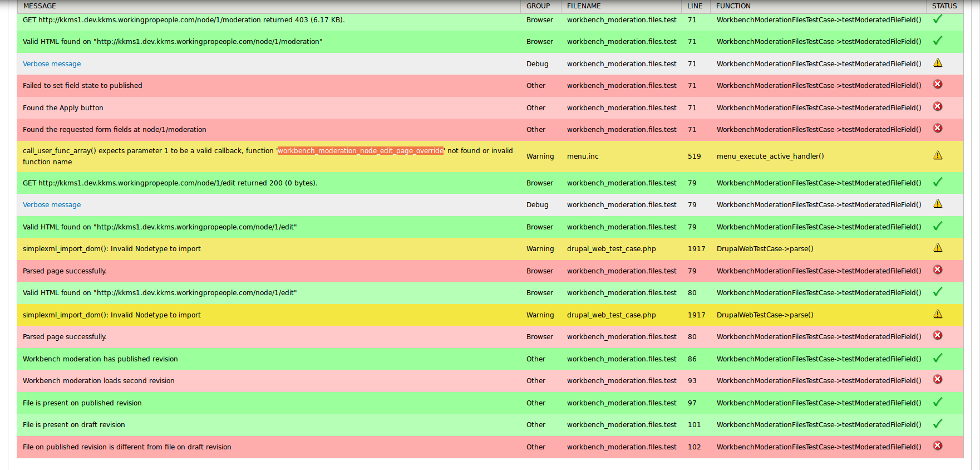This screenshot has width=980, height=470.
Task: Click pass checkmark for 'has published revision' row
Action: pos(938,358)
